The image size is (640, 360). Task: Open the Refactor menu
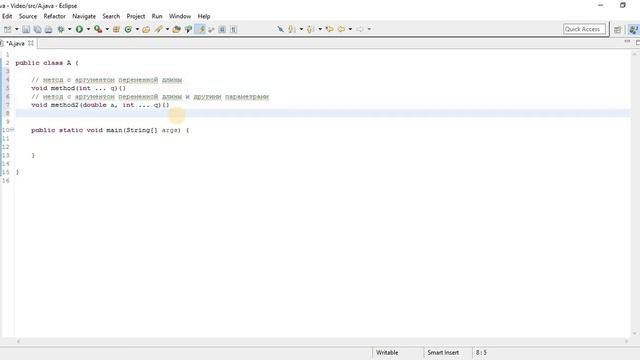(55, 16)
